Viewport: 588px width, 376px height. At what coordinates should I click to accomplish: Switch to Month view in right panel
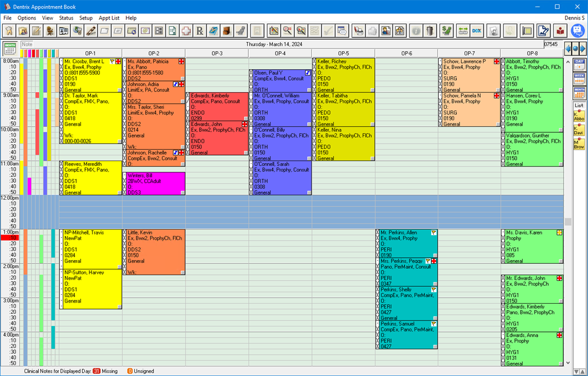point(579,93)
